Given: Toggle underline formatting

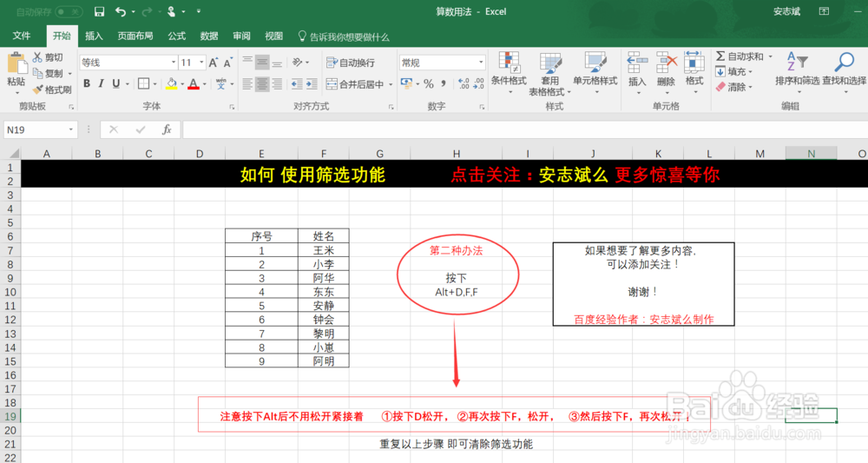Looking at the screenshot, I should 115,83.
